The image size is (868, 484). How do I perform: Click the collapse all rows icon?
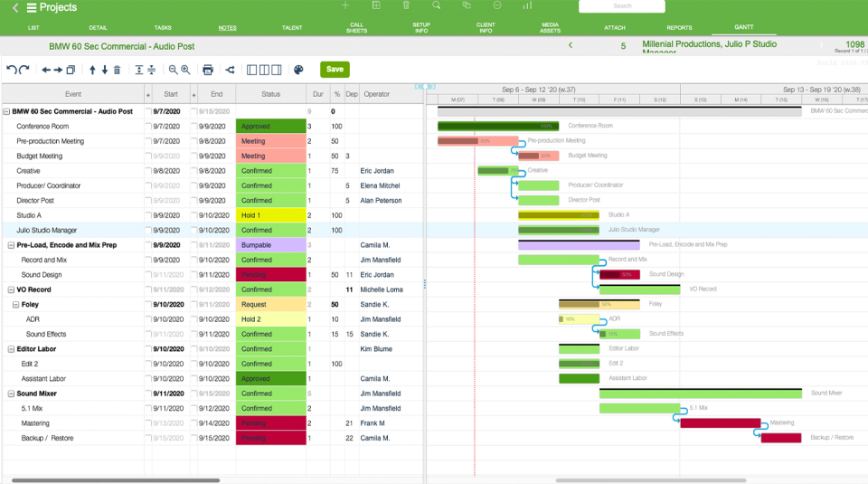tap(151, 70)
